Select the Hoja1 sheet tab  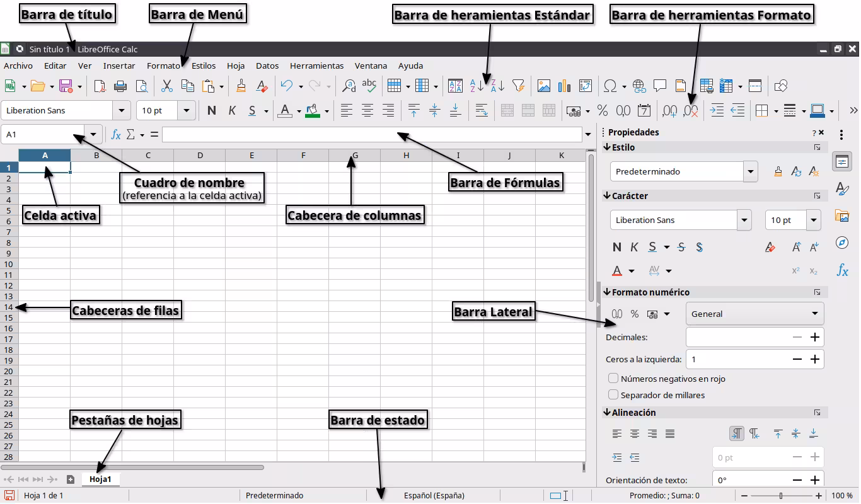click(x=101, y=479)
